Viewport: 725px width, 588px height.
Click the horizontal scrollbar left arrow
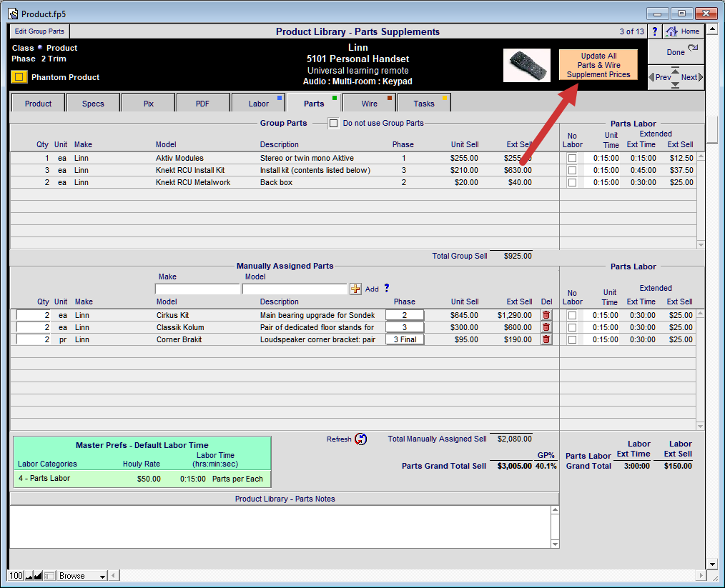(112, 576)
